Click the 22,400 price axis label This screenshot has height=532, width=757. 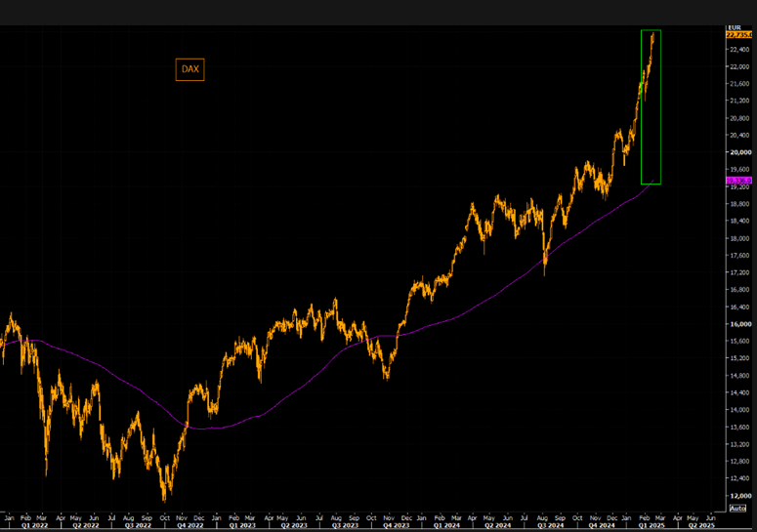click(x=738, y=49)
